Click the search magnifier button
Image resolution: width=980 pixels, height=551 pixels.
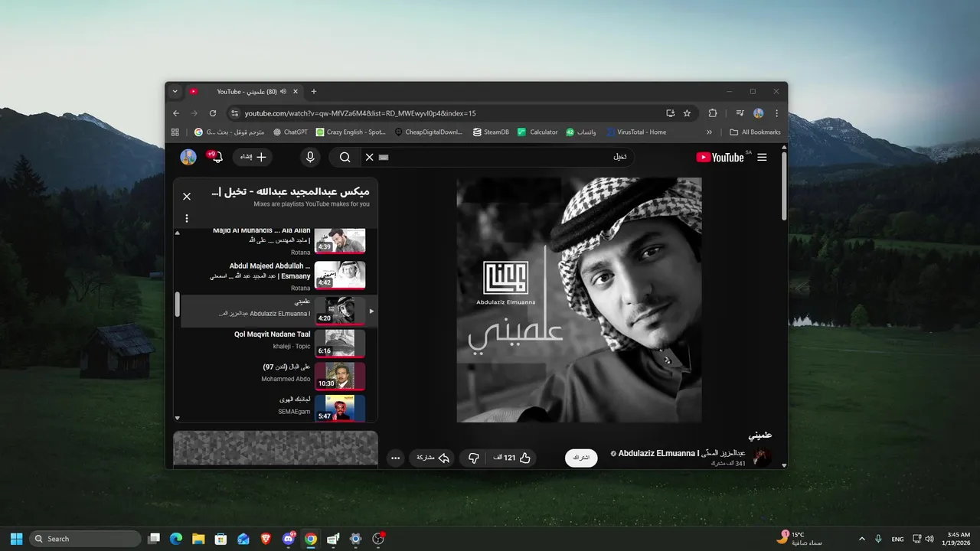click(345, 157)
